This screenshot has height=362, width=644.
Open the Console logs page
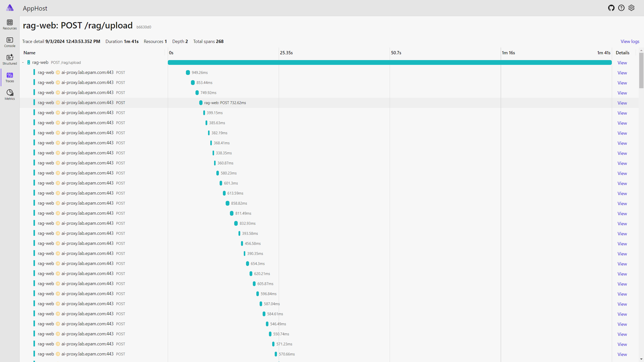10,42
